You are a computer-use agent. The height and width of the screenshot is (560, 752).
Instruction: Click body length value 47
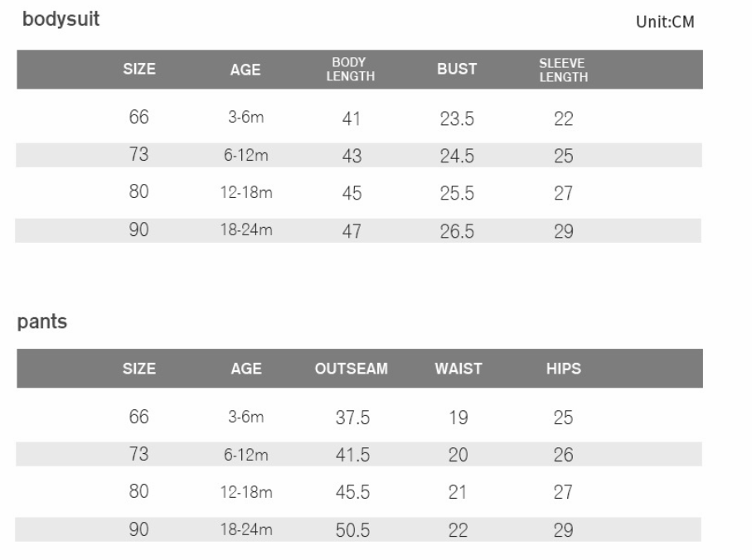pos(352,232)
